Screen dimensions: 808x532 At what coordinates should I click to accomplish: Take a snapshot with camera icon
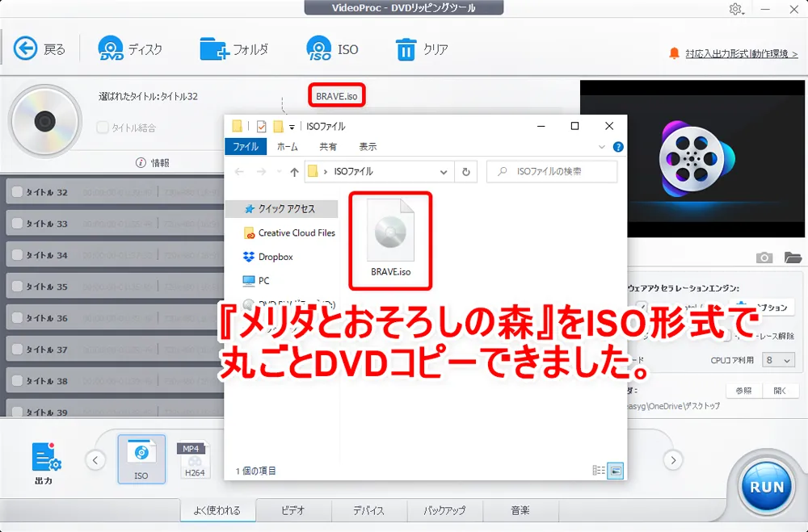click(764, 258)
